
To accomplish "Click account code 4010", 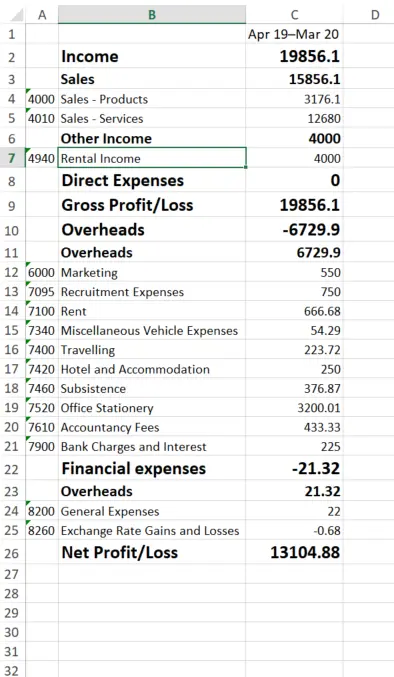I will click(42, 119).
